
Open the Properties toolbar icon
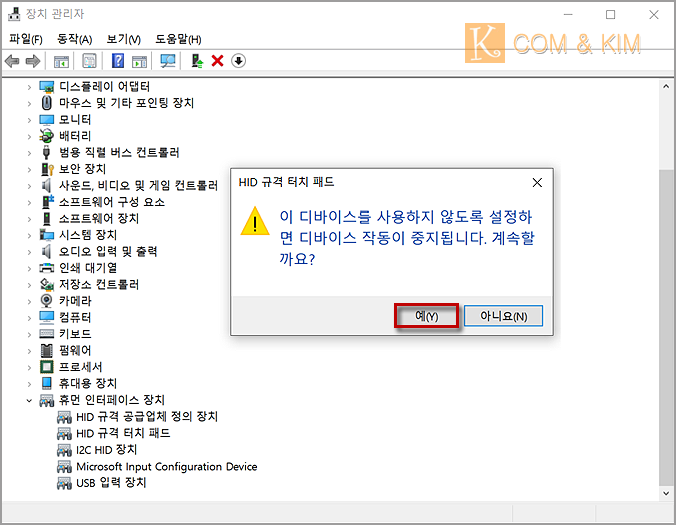89,61
